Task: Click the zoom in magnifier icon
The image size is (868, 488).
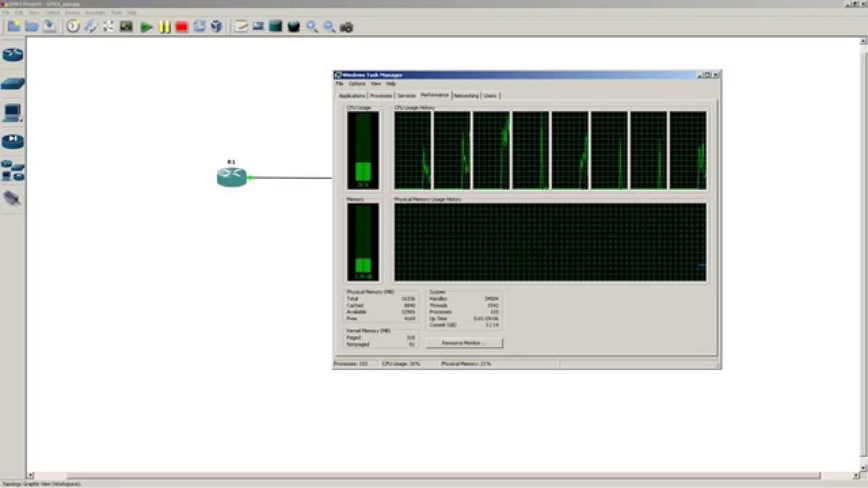Action: click(x=311, y=26)
